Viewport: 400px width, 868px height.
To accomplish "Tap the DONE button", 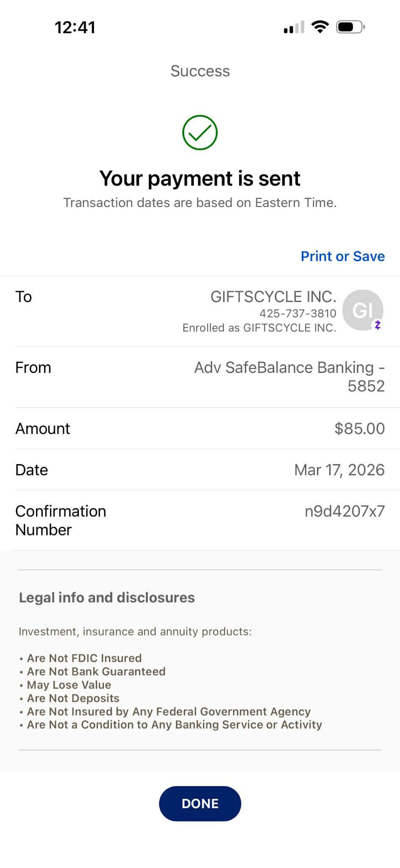I will [200, 804].
